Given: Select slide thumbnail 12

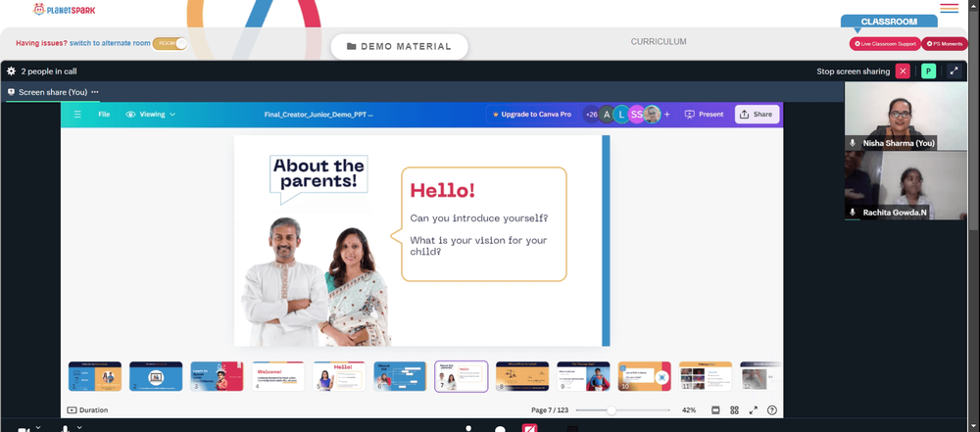Looking at the screenshot, I should pos(761,376).
